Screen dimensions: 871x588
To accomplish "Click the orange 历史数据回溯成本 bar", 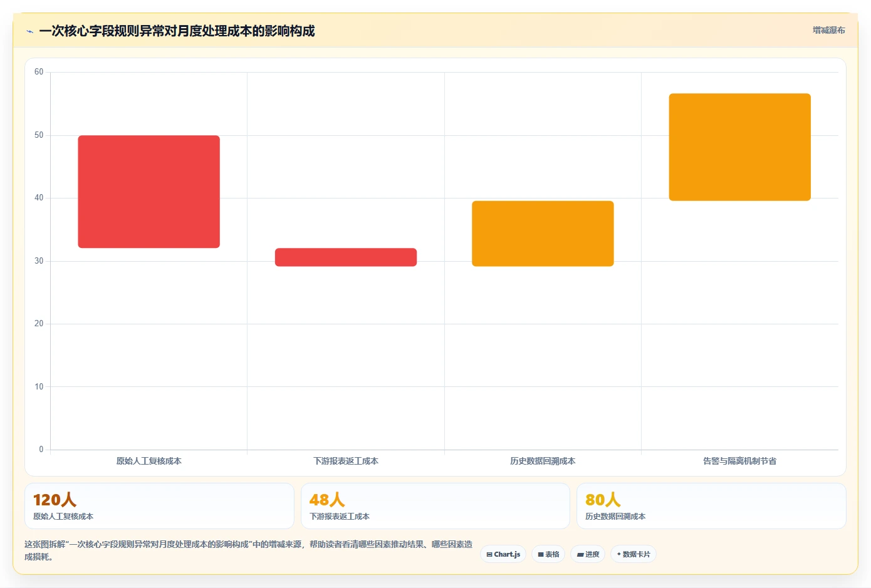I will coord(543,234).
